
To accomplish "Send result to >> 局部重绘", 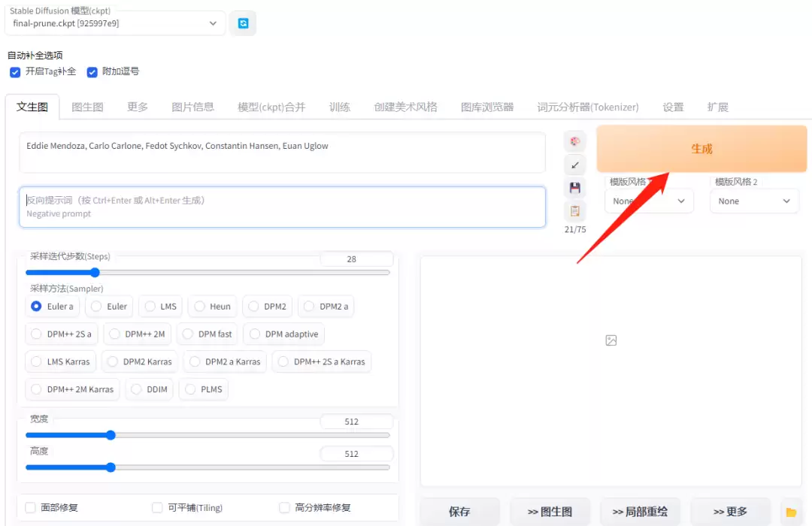I will click(x=640, y=512).
